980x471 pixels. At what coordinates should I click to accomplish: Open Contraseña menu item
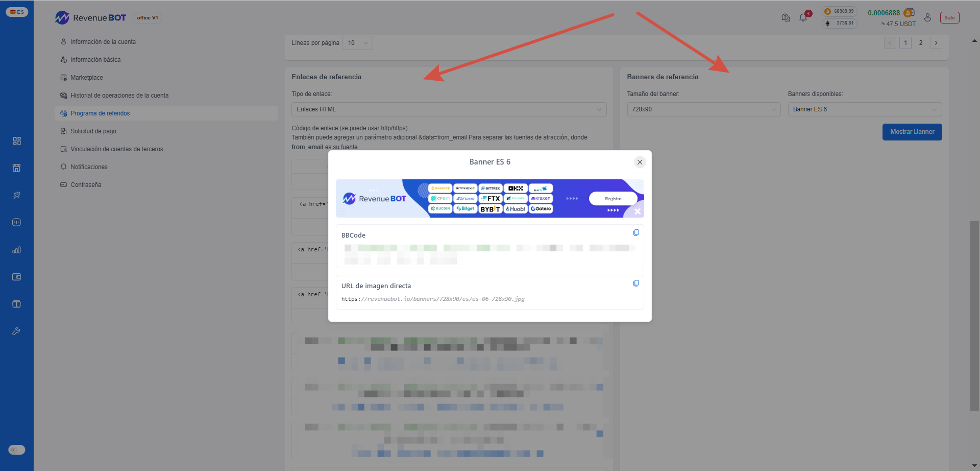tap(166, 185)
